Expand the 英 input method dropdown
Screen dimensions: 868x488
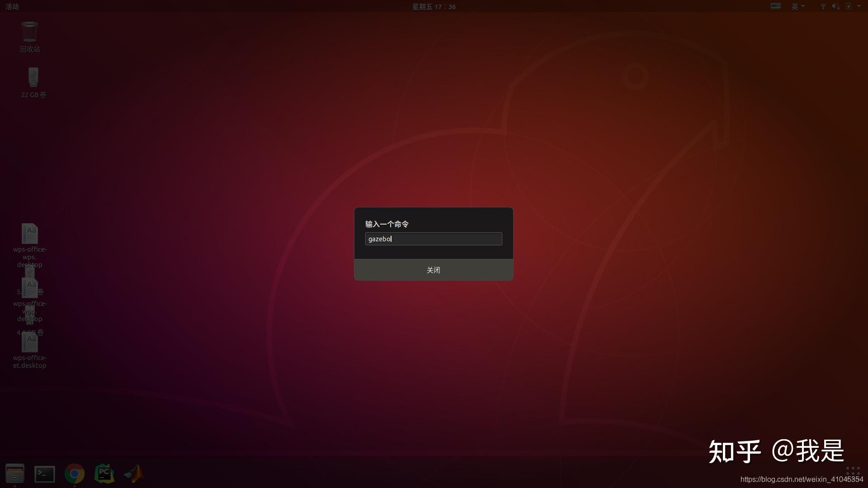[798, 6]
